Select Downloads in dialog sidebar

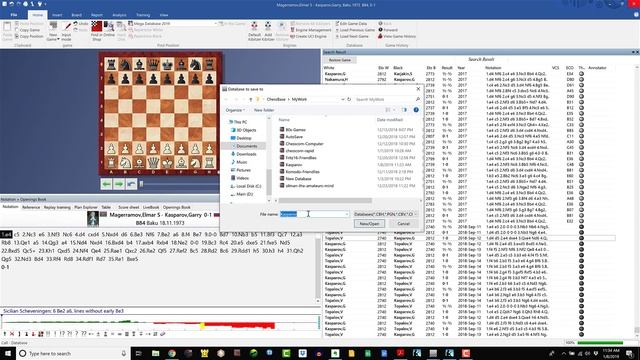[x=244, y=154]
